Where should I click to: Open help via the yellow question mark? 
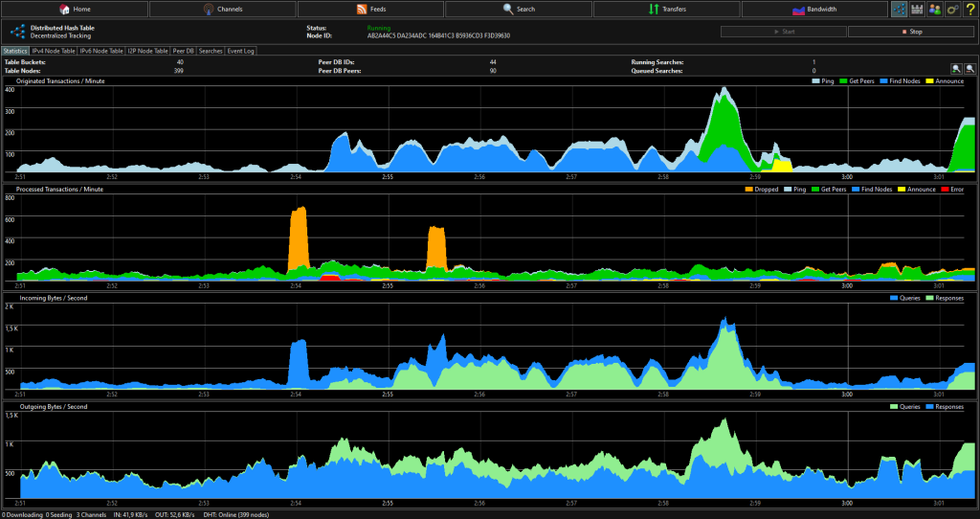point(970,9)
